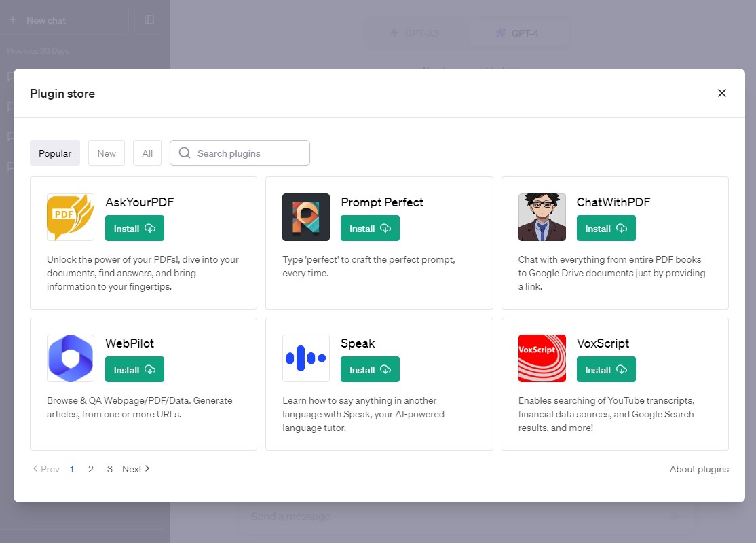Click the 'Plugin store' dialog heading
Viewport: 756px width, 543px height.
coord(62,94)
